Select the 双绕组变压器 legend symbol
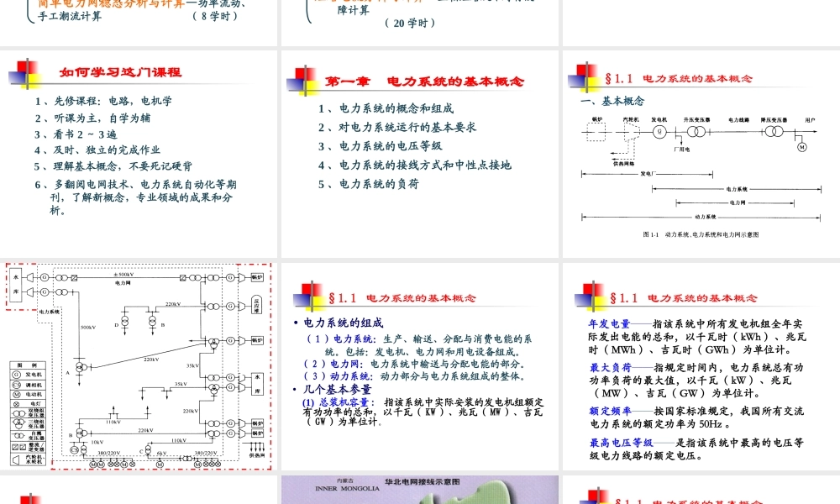The width and height of the screenshot is (840, 504). point(17,413)
